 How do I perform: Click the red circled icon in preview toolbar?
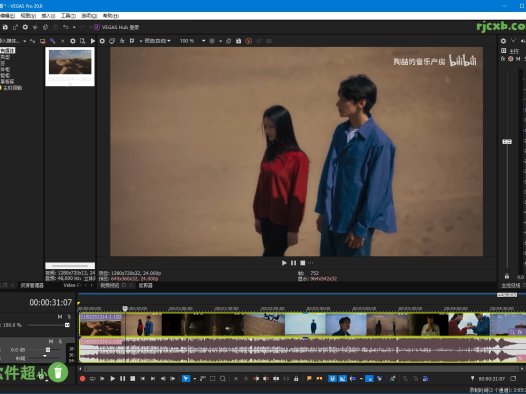click(249, 41)
